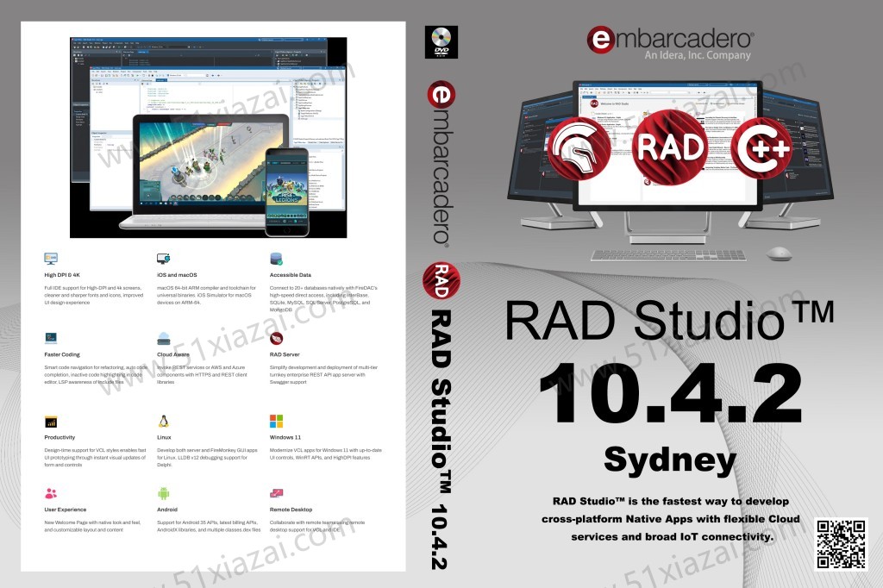Click the 'Sydney' release name
883x588 pixels.
669,460
